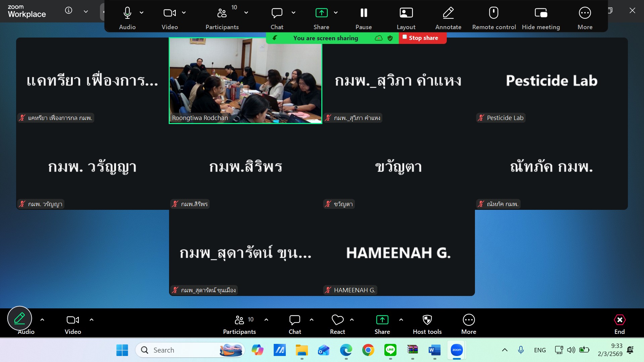Click the red Stop share button

(x=422, y=38)
